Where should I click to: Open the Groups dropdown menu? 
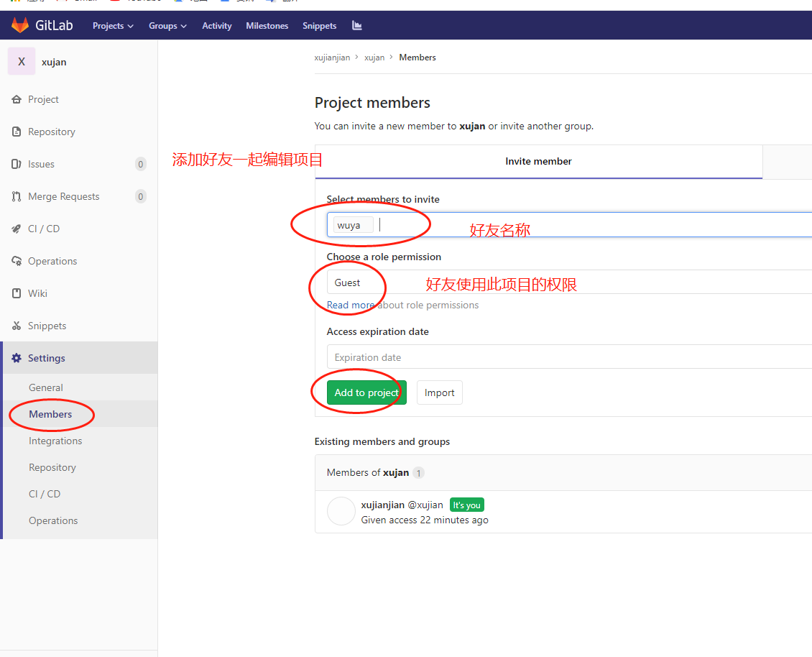point(167,26)
